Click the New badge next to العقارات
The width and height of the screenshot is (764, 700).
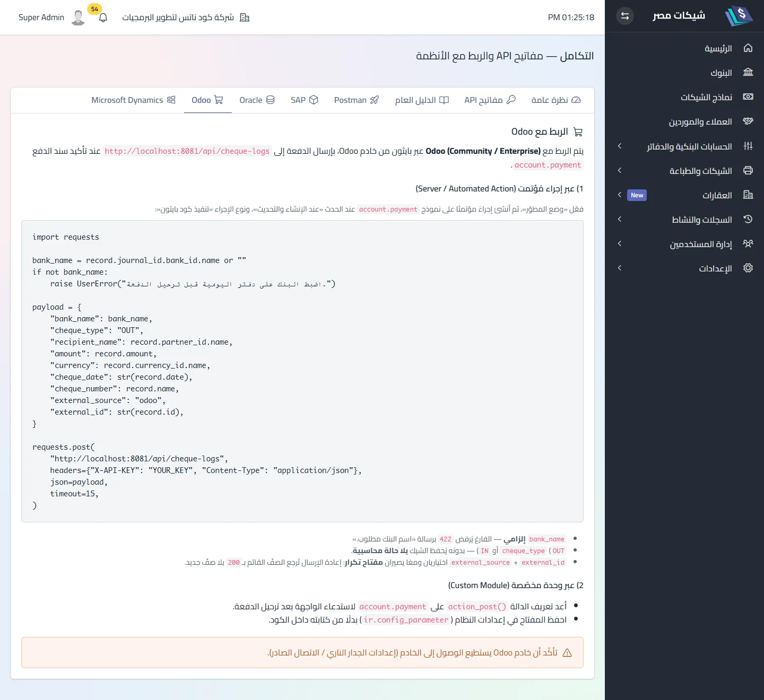(x=637, y=195)
